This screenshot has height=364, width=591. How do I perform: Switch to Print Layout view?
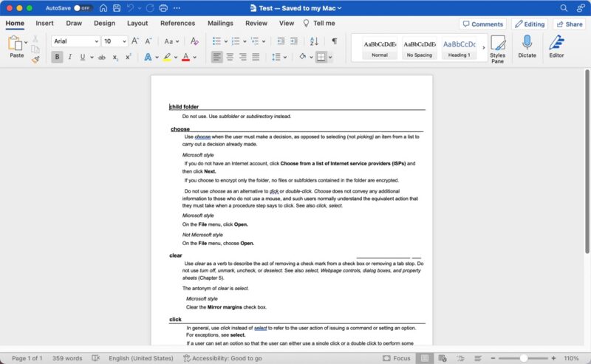(x=425, y=358)
